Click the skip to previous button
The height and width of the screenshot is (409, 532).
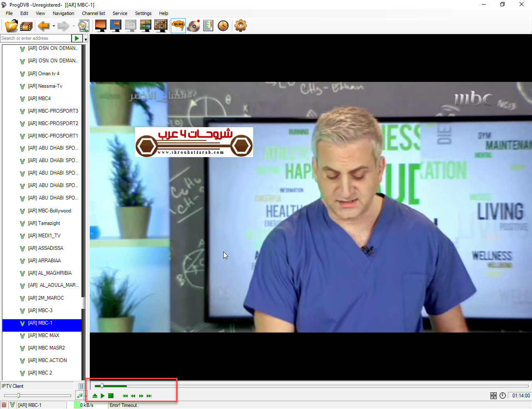pos(125,396)
